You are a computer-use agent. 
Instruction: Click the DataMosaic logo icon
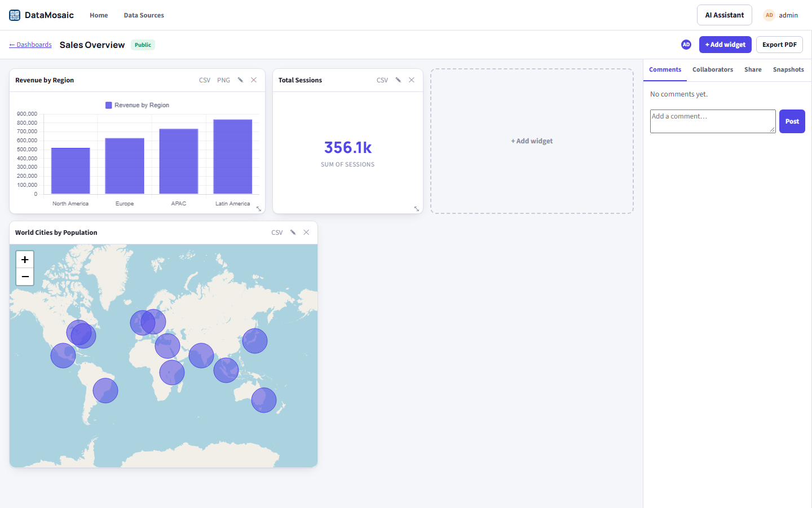pyautogui.click(x=15, y=15)
